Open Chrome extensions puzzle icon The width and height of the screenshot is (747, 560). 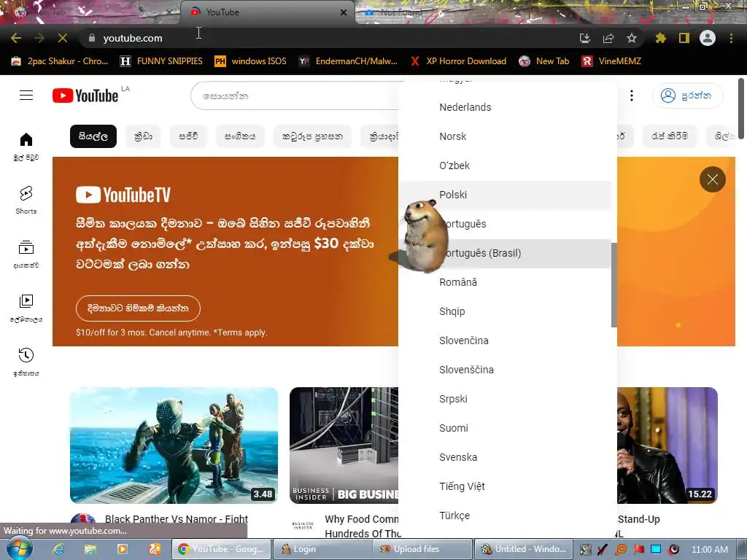tap(660, 38)
